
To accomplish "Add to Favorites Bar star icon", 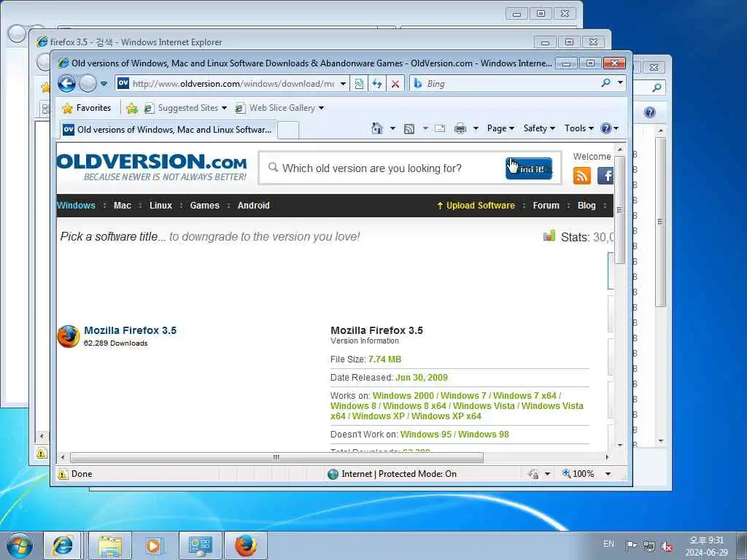I will coord(132,109).
